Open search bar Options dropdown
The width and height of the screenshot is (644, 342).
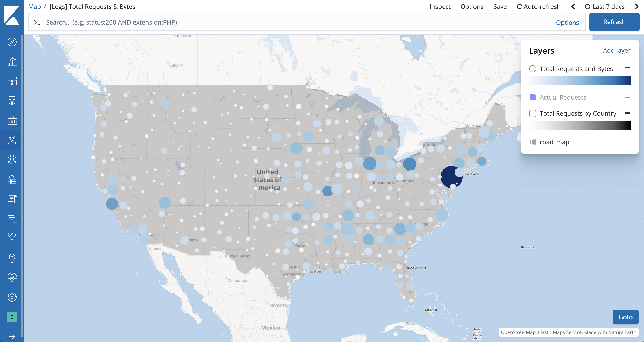pyautogui.click(x=567, y=23)
